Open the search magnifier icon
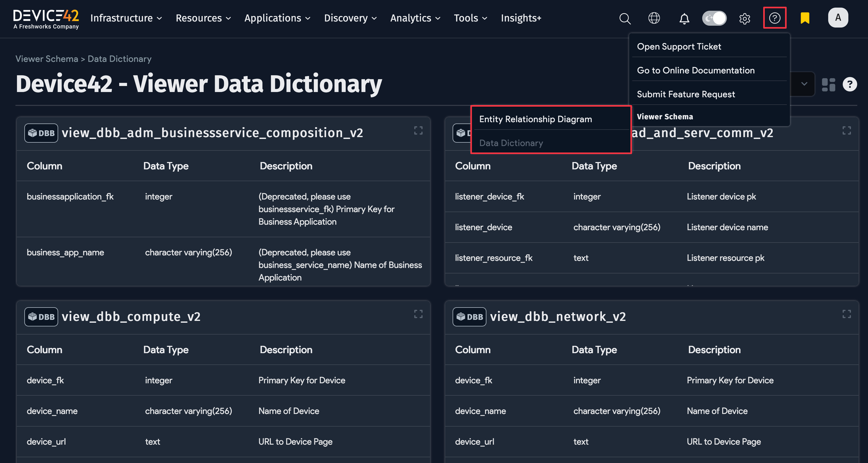 [x=625, y=19]
